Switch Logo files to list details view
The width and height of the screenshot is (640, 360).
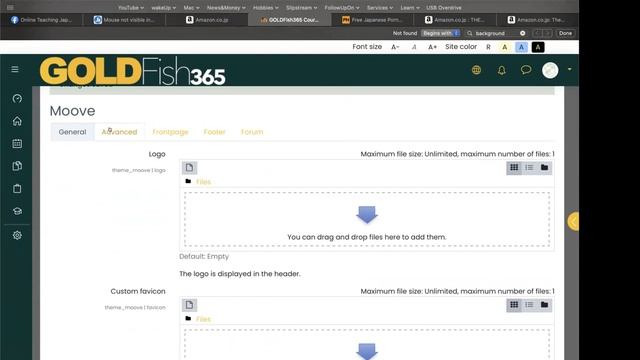(529, 167)
